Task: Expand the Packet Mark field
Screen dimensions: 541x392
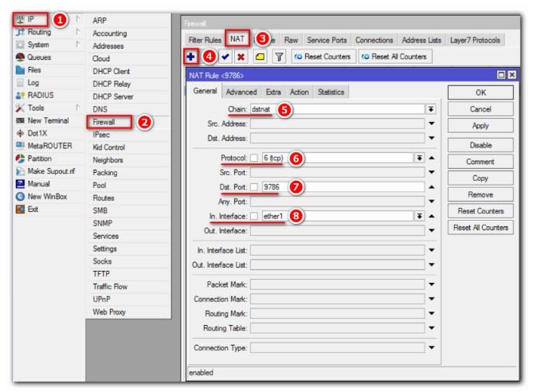Action: pyautogui.click(x=432, y=284)
